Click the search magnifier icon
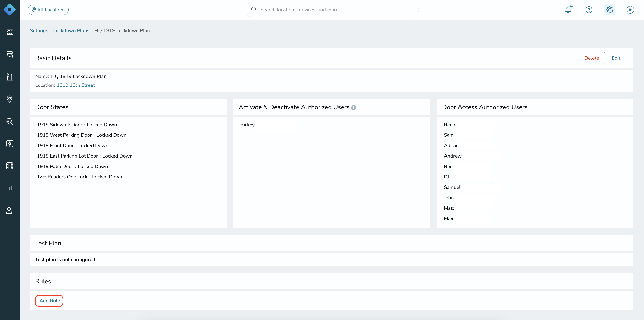Viewport: 644px width, 320px height. [x=254, y=10]
